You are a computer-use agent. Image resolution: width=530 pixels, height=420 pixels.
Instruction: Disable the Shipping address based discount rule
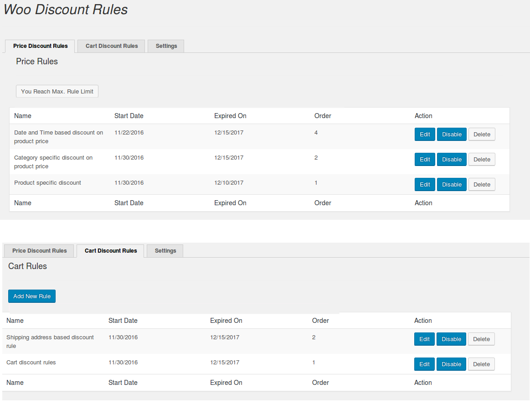pyautogui.click(x=451, y=339)
